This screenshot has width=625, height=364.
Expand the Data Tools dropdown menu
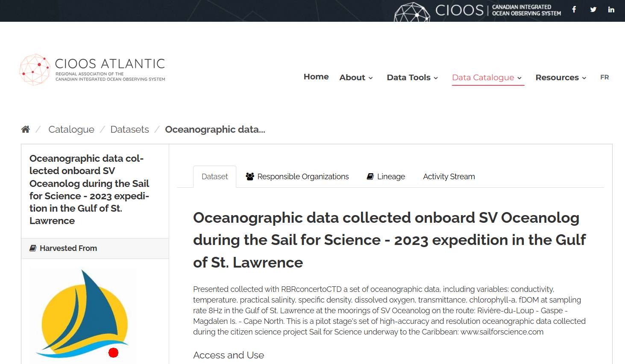coord(412,78)
